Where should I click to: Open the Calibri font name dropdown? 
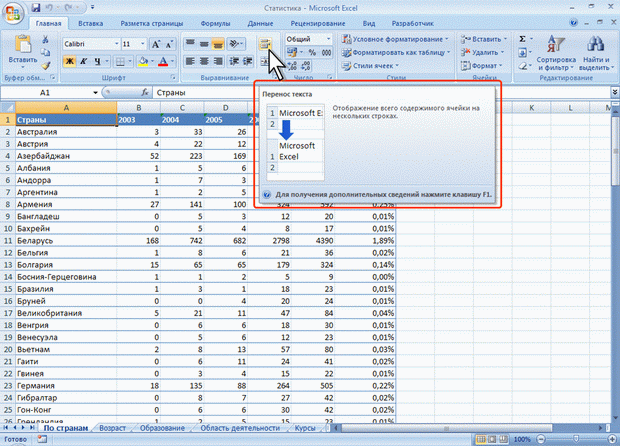pyautogui.click(x=117, y=44)
